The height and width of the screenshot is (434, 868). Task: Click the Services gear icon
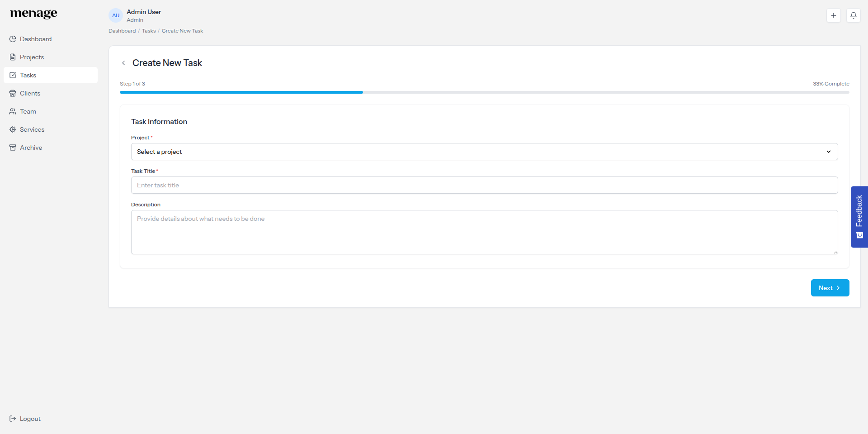pos(13,129)
